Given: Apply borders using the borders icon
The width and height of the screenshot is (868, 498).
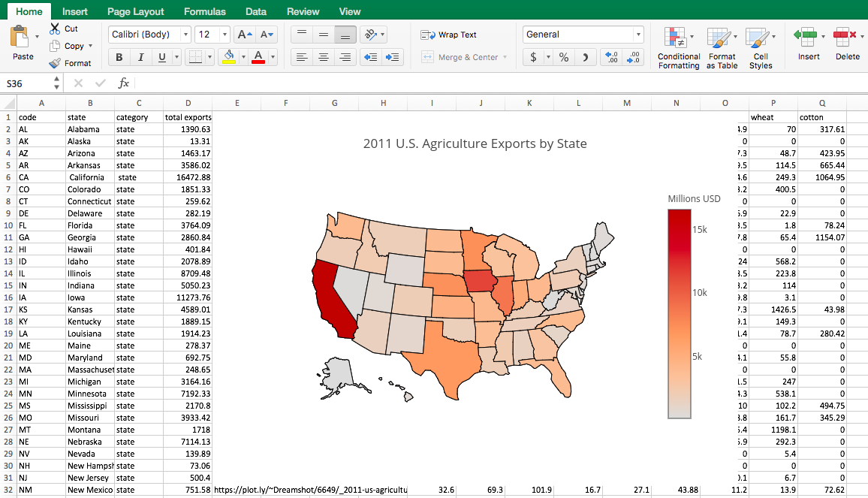Looking at the screenshot, I should pyautogui.click(x=195, y=57).
